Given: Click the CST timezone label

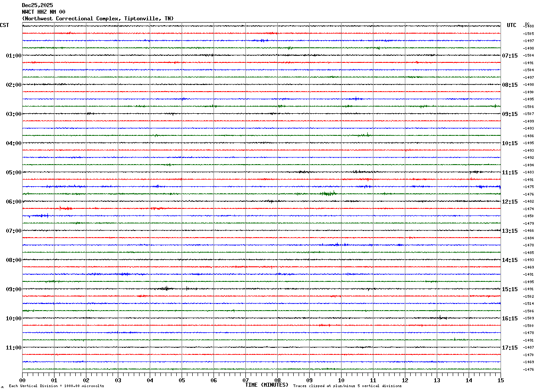Looking at the screenshot, I should tap(4, 25).
